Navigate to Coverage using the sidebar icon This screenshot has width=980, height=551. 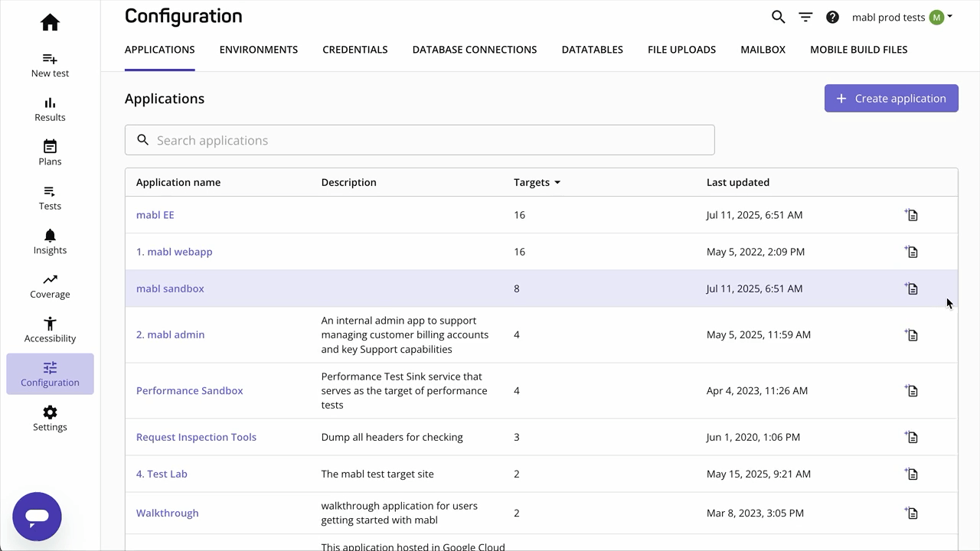coord(50,284)
